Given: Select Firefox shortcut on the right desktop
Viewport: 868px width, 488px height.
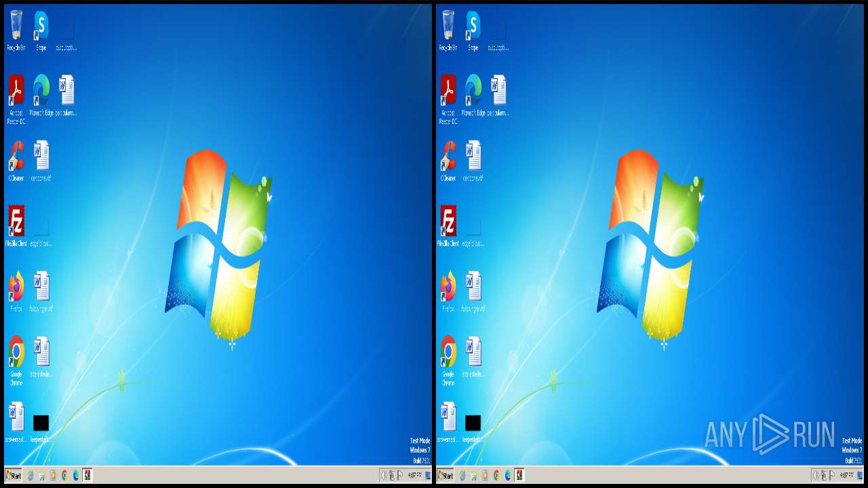Looking at the screenshot, I should click(x=448, y=291).
